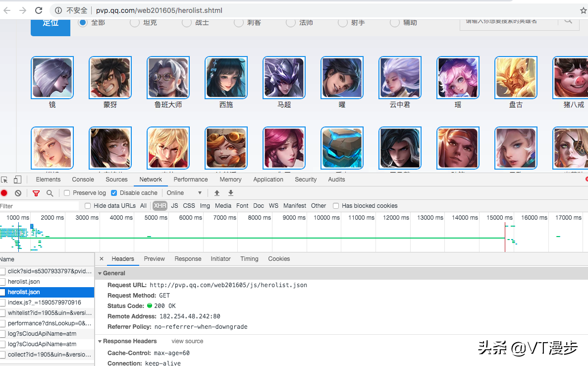Open hero 马超 portrait
This screenshot has height=366, width=588.
[284, 78]
